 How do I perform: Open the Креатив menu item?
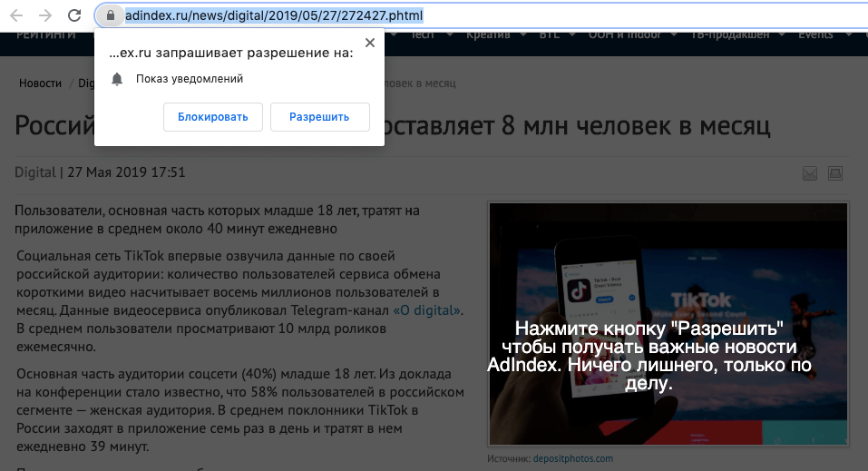[x=488, y=34]
